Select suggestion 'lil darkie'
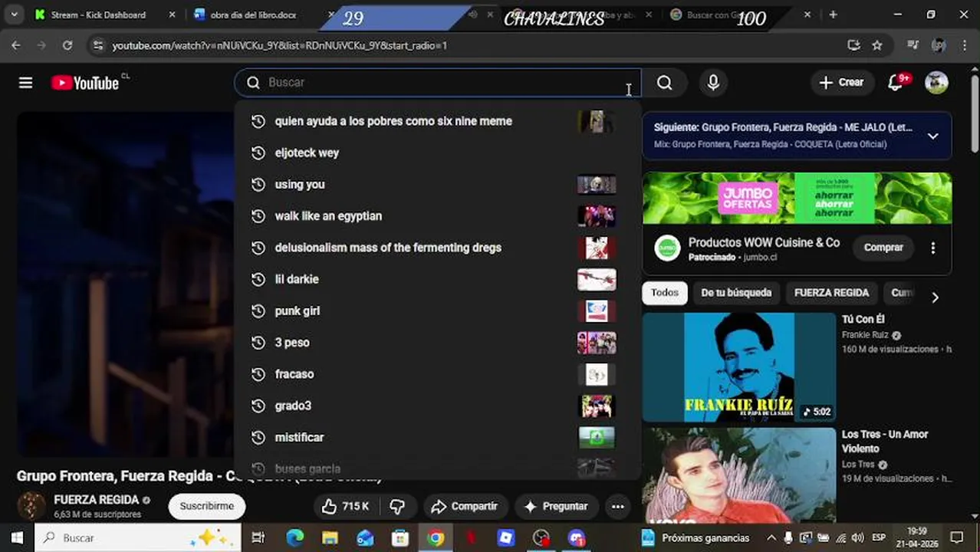Viewport: 980px width, 552px height. point(437,279)
